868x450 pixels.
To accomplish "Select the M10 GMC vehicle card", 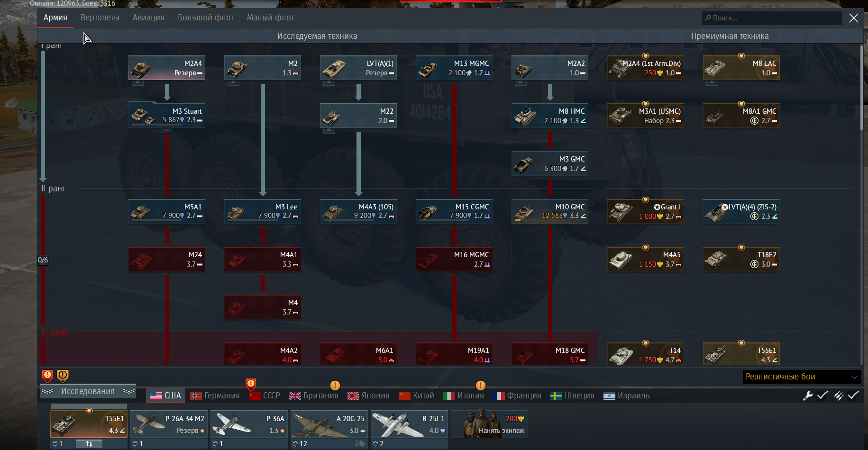I will pos(550,211).
